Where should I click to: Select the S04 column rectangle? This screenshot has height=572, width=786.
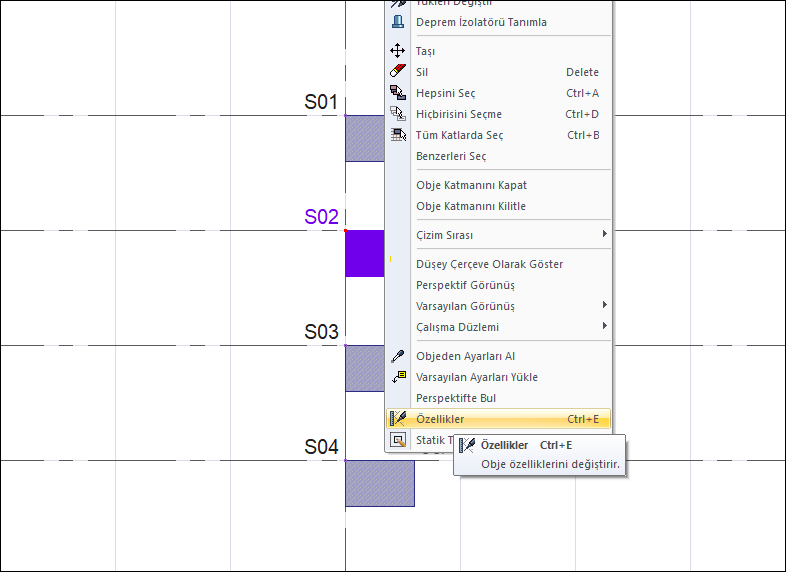click(x=380, y=483)
